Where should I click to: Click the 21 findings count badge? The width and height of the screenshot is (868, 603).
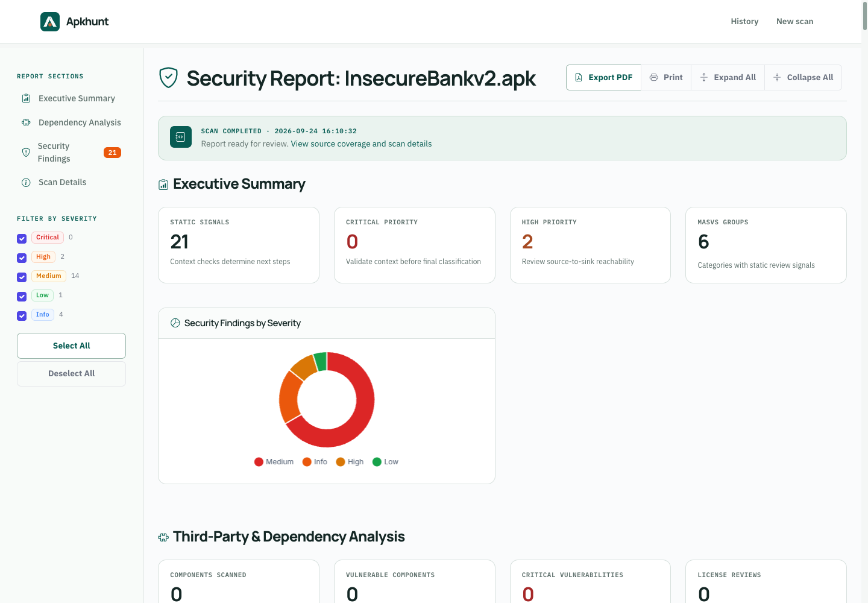click(112, 153)
